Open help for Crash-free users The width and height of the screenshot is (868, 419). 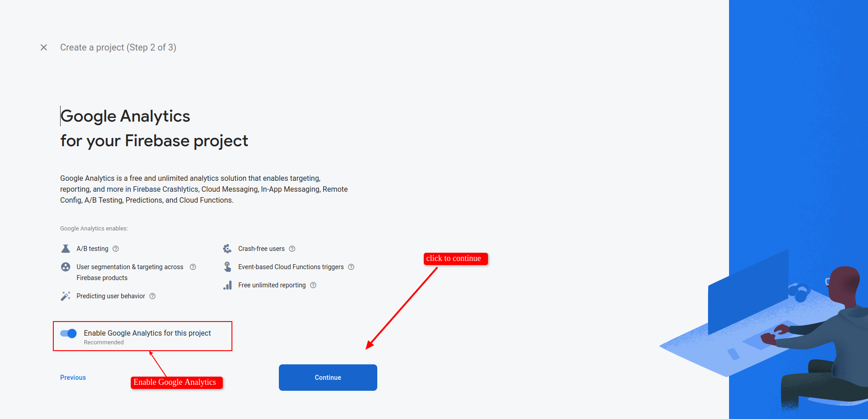[x=292, y=249]
